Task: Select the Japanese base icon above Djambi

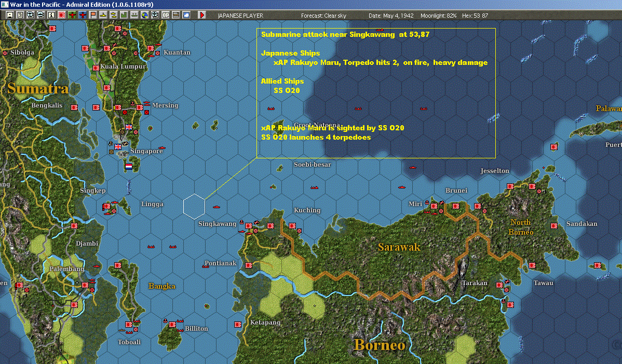Action: [74, 226]
